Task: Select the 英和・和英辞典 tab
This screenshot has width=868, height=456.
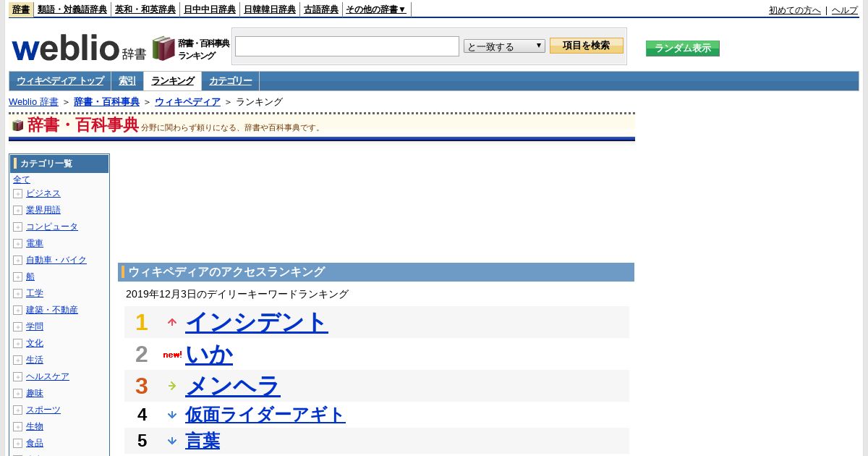Action: point(145,9)
